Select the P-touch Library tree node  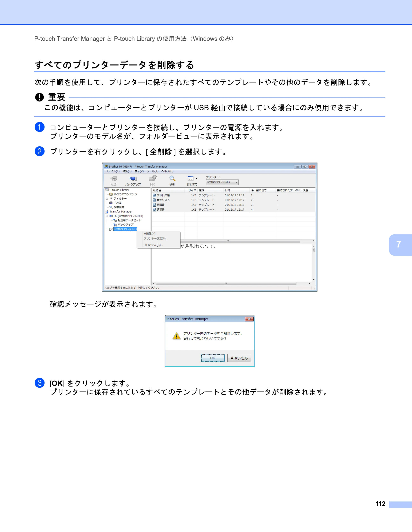pos(119,190)
